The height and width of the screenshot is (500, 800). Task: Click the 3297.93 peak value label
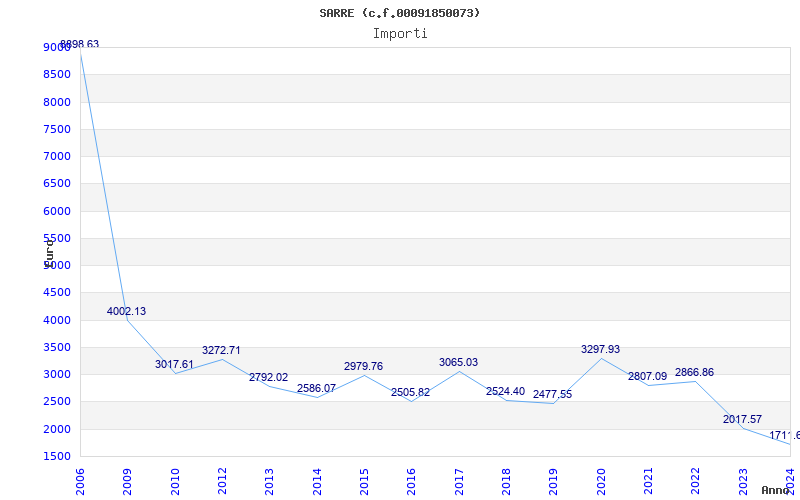point(600,349)
